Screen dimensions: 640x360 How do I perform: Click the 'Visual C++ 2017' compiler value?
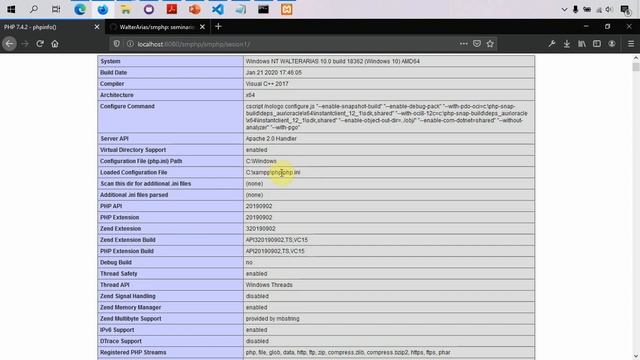267,84
